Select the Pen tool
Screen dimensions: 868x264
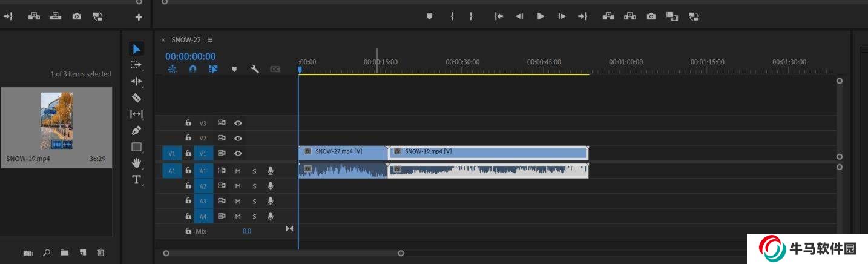(136, 130)
